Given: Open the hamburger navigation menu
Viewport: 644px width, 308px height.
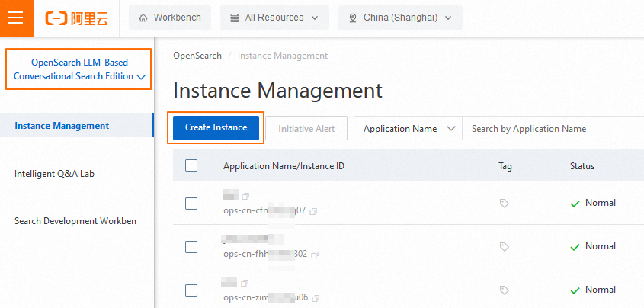Looking at the screenshot, I should pyautogui.click(x=15, y=18).
